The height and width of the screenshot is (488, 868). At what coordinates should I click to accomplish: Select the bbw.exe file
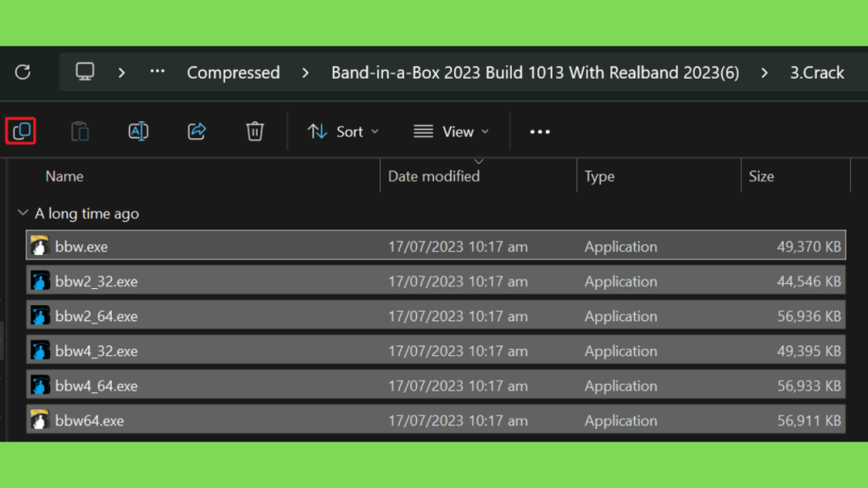(x=436, y=245)
